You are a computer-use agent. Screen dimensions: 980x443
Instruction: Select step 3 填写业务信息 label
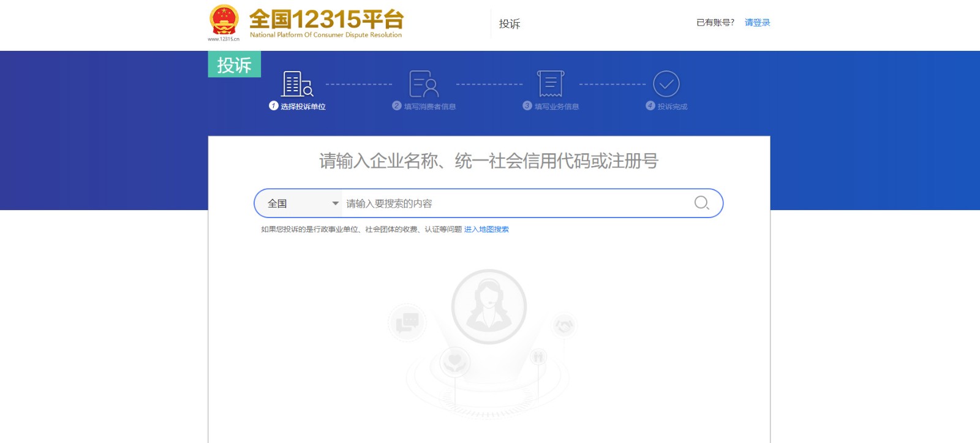coord(557,107)
